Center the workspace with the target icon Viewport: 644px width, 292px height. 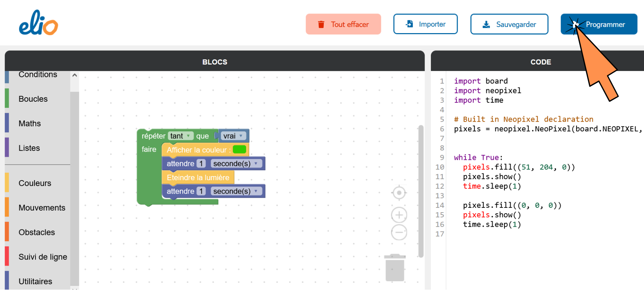pos(399,193)
